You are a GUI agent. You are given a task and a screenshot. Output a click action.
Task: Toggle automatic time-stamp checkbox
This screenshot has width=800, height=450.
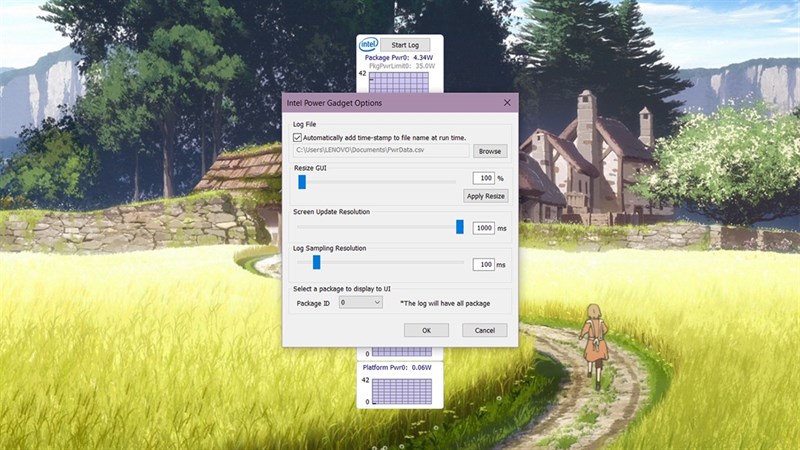coord(297,137)
